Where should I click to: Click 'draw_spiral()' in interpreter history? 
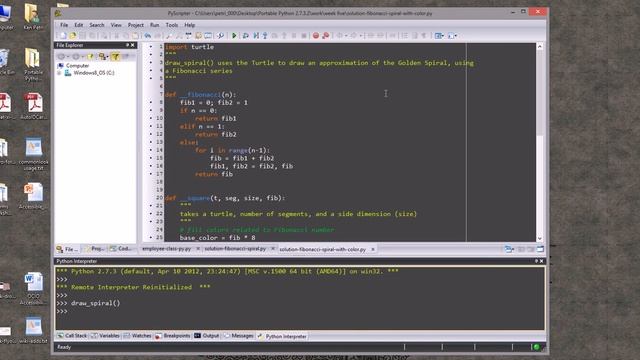click(x=96, y=303)
